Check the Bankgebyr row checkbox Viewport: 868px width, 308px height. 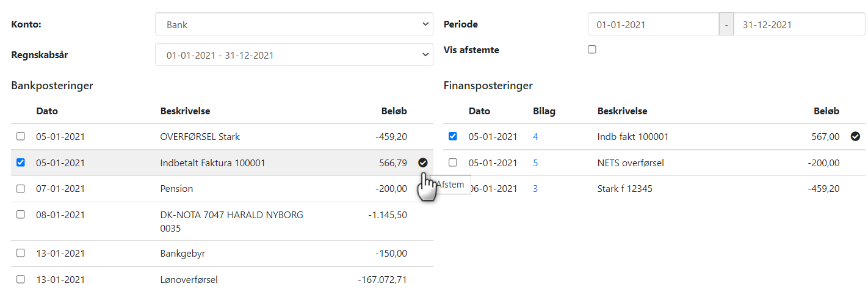21,253
